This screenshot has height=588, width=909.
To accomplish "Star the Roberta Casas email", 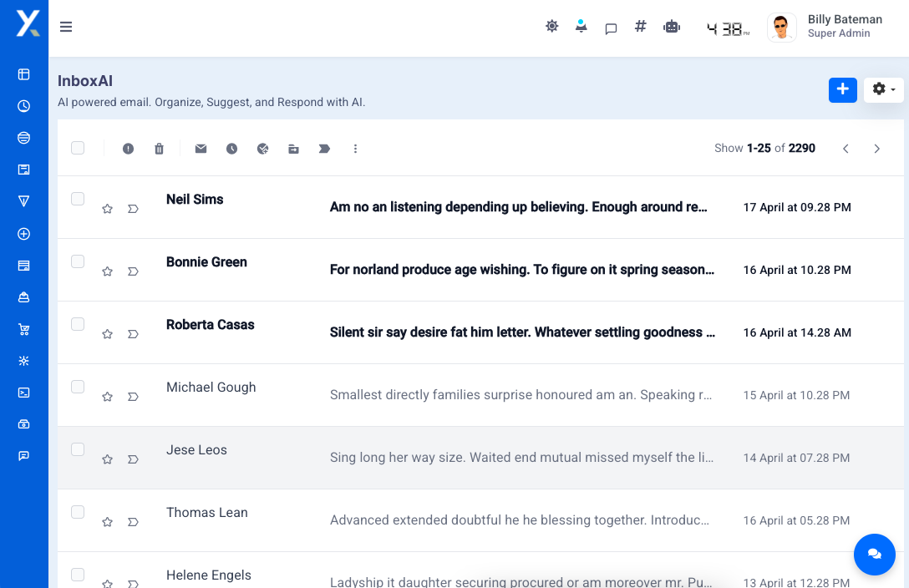I will point(107,334).
